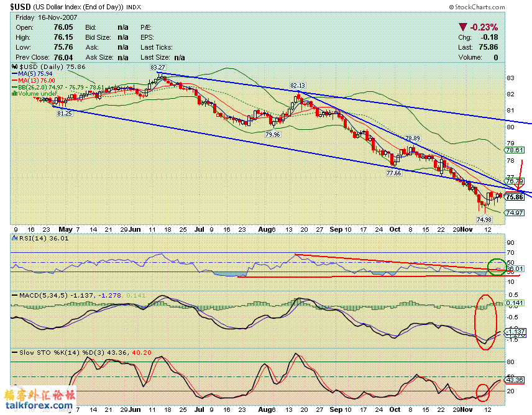The image size is (532, 415).
Task: Select the Chg value -0.18
Action: 489,37
